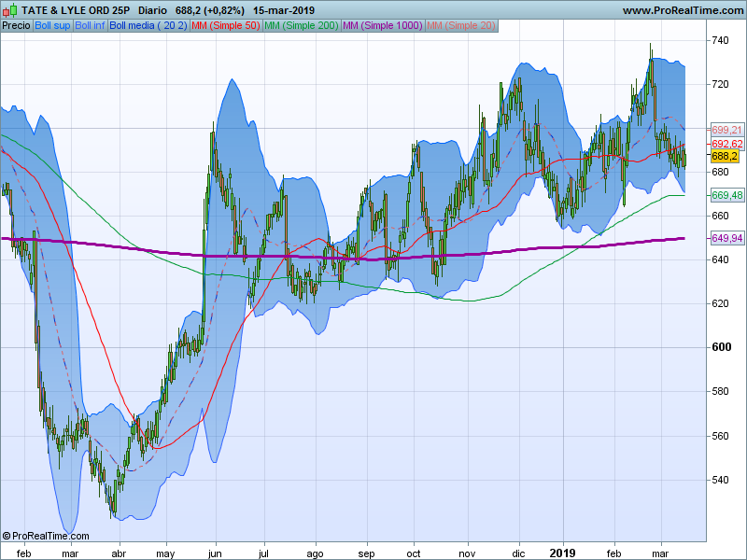
Task: Click the dic month marker on time axis
Action: click(x=518, y=553)
